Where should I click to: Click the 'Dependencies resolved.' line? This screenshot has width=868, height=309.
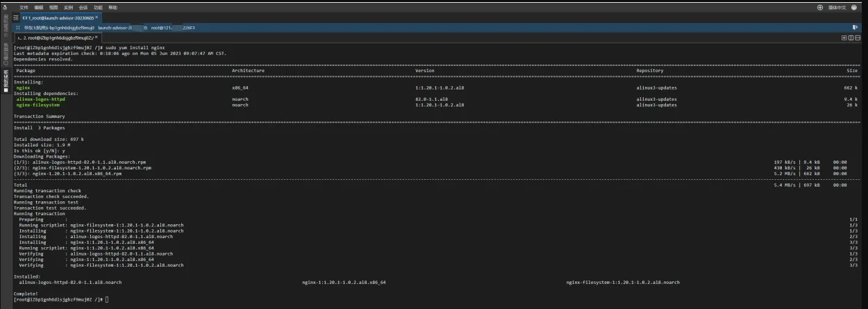point(43,58)
